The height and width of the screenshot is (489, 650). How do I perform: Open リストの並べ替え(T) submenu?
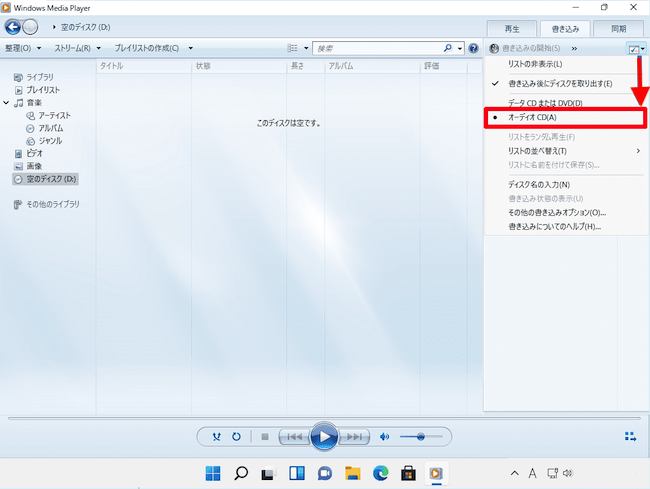565,151
